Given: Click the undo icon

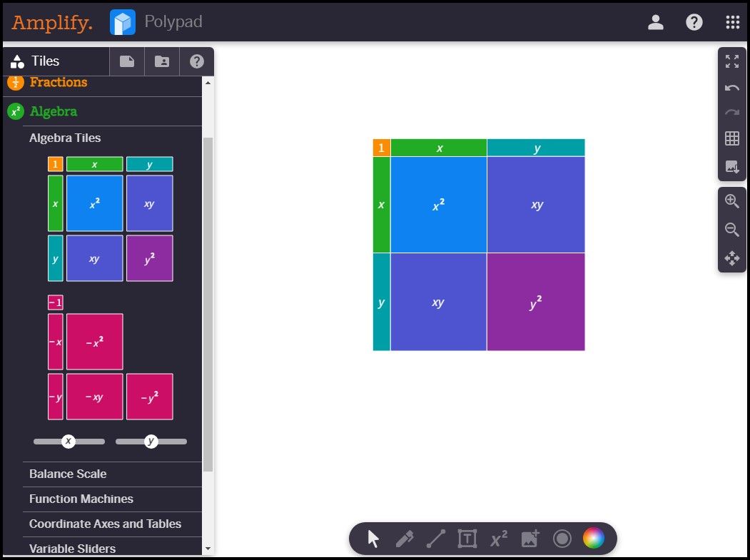Looking at the screenshot, I should (x=731, y=87).
